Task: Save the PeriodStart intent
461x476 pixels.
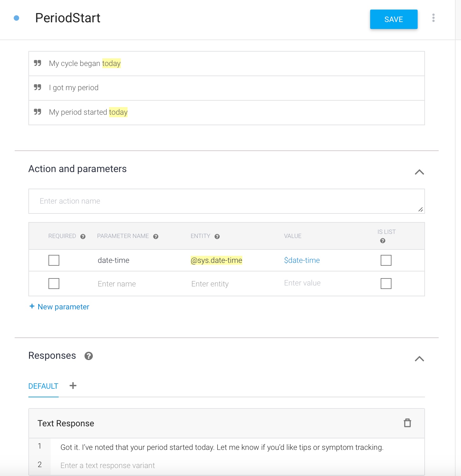Action: tap(393, 19)
